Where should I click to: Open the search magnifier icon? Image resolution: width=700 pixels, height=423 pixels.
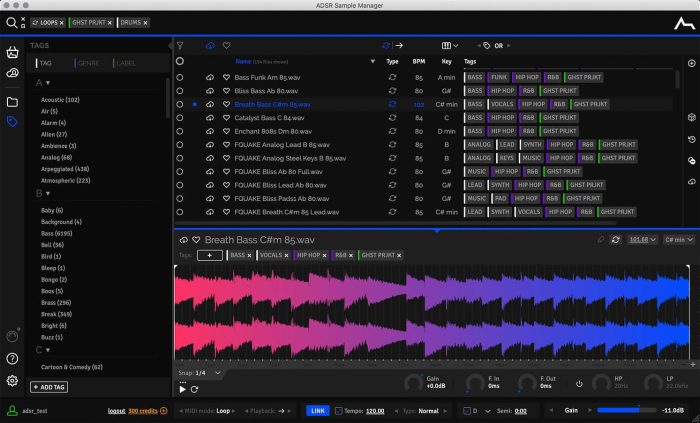pos(11,22)
